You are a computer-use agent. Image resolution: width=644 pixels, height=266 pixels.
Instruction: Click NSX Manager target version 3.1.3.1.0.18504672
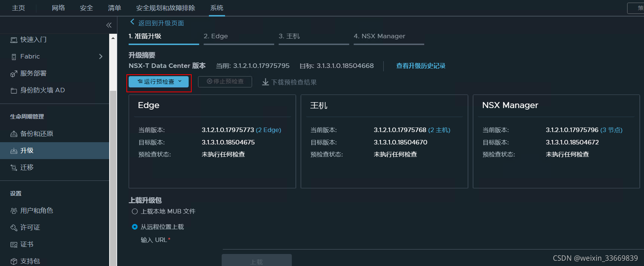(572, 143)
